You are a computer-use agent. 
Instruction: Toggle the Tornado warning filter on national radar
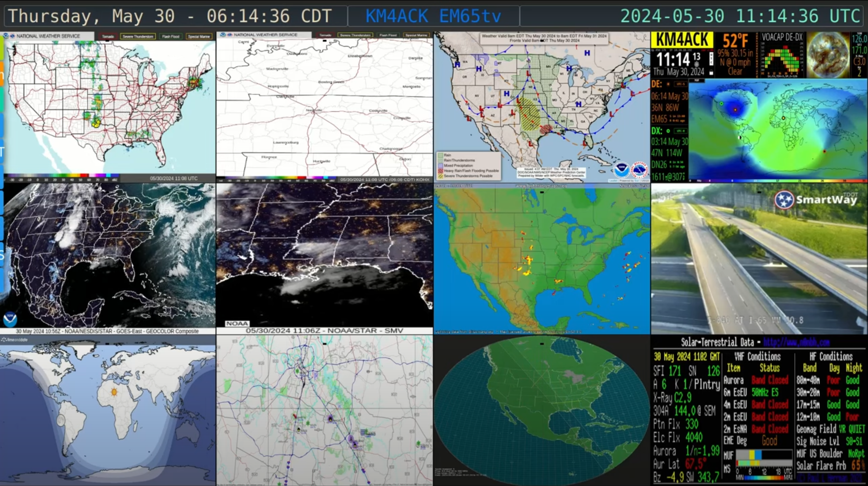click(108, 36)
